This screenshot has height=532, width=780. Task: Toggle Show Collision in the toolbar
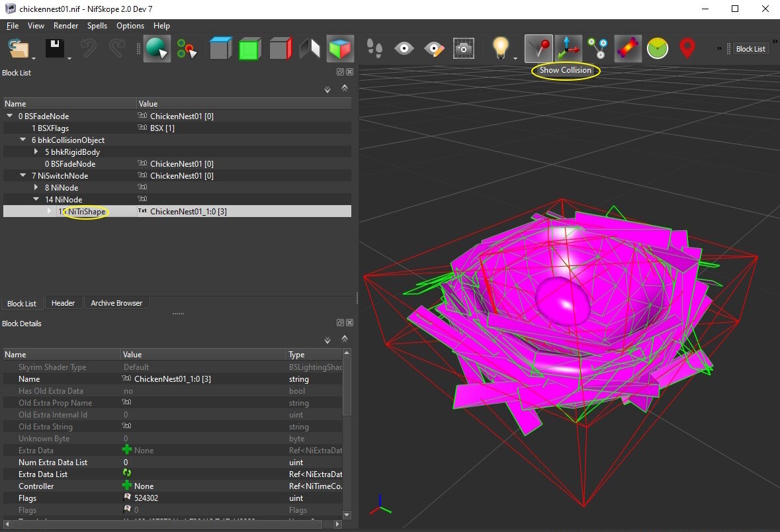(537, 48)
